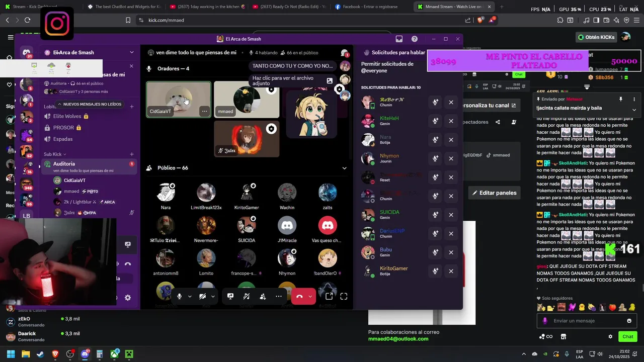Click the Obtén KICKs button
The height and width of the screenshot is (362, 644).
[x=596, y=37]
